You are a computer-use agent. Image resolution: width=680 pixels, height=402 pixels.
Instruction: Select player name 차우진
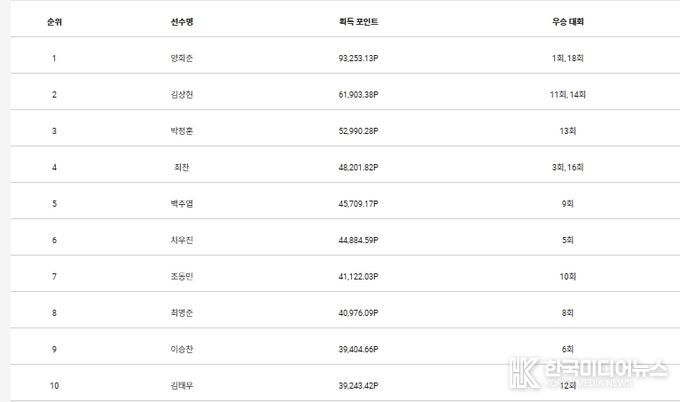pyautogui.click(x=181, y=240)
